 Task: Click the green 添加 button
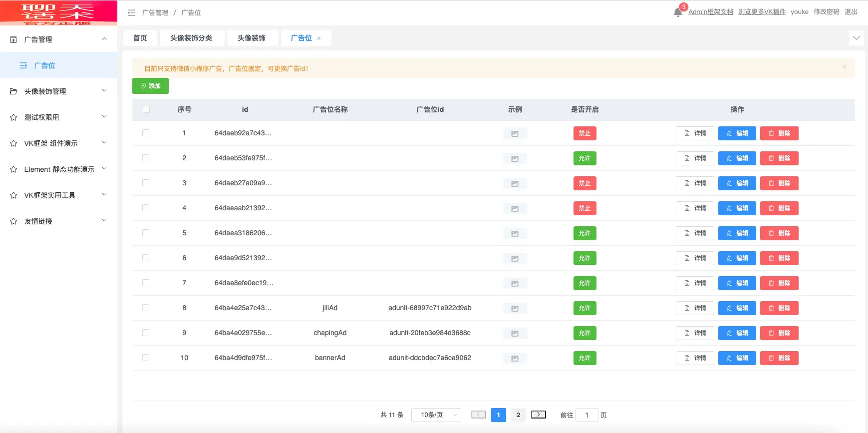click(x=150, y=86)
